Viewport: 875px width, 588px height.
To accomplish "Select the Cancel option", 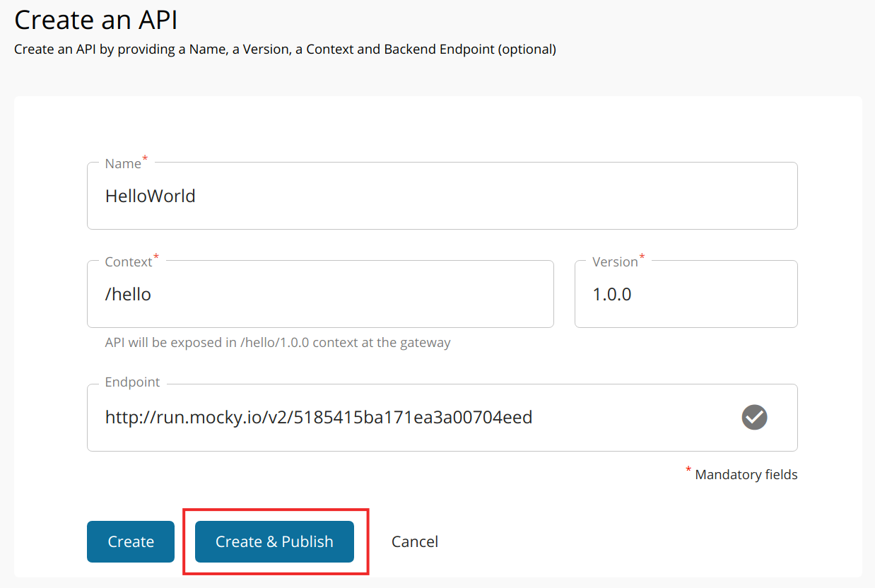I will point(414,541).
